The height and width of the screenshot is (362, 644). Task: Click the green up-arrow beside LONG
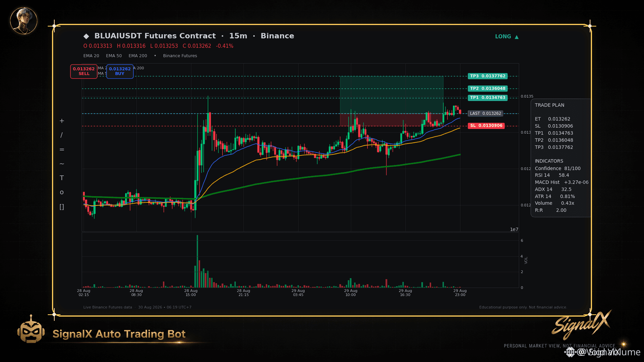517,37
